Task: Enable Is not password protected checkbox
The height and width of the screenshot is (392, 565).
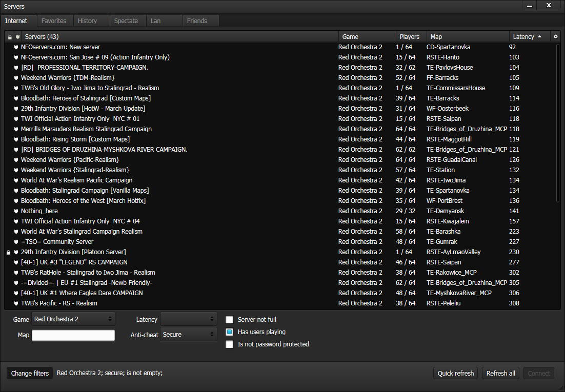Action: coord(230,344)
